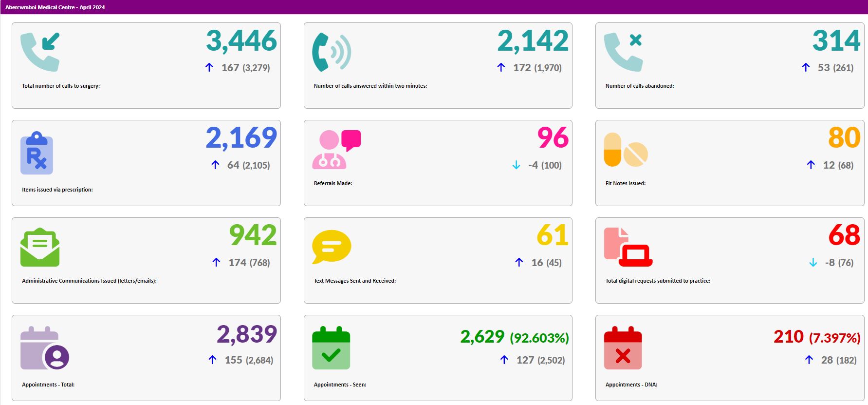The image size is (868, 405).
Task: Click the 'Fit Notes Issued:' label
Action: pos(626,183)
